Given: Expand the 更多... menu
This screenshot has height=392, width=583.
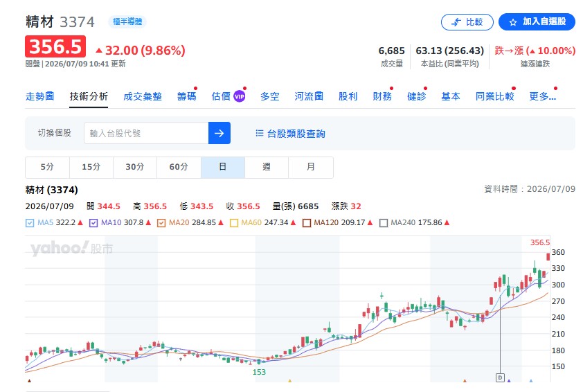Looking at the screenshot, I should coord(542,96).
